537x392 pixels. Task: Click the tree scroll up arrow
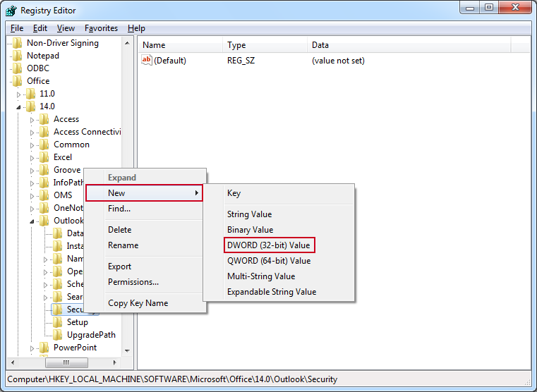[x=127, y=43]
